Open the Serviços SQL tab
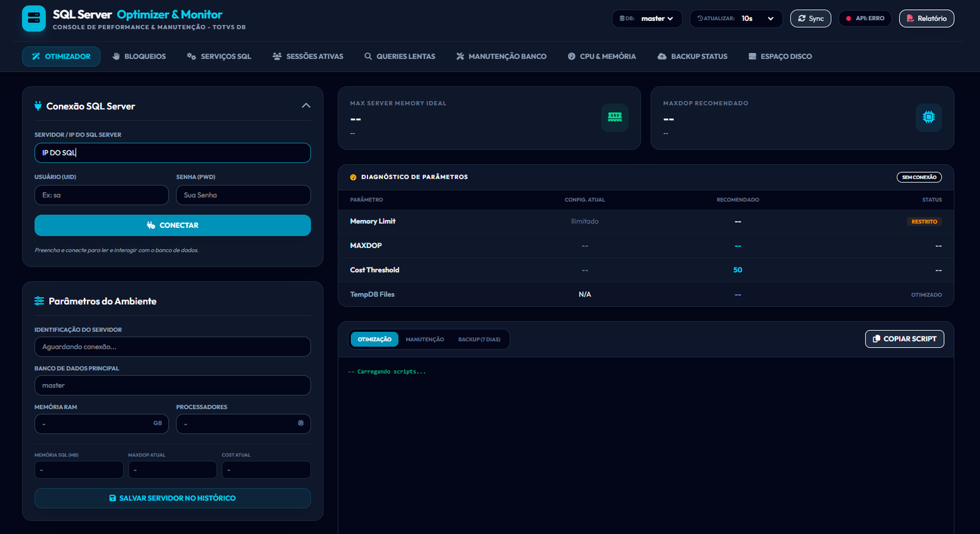Screen dimensions: 980x534 pyautogui.click(x=219, y=56)
